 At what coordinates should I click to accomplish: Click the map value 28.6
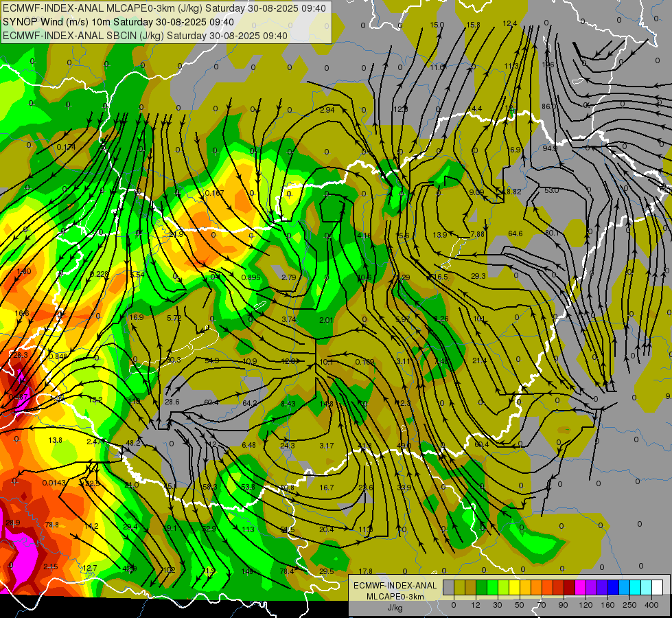[172, 402]
